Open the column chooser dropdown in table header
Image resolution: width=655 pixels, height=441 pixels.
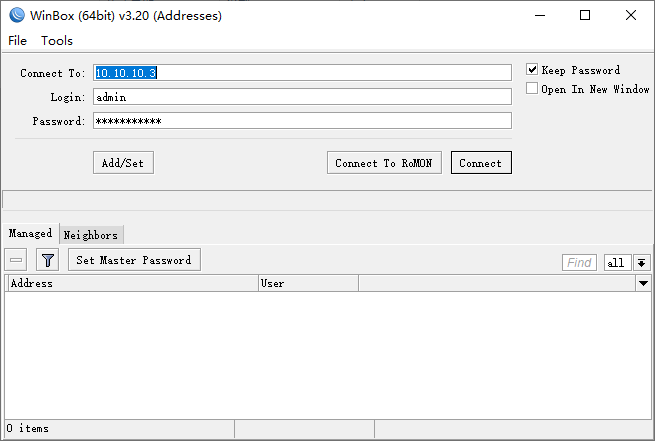(x=643, y=283)
